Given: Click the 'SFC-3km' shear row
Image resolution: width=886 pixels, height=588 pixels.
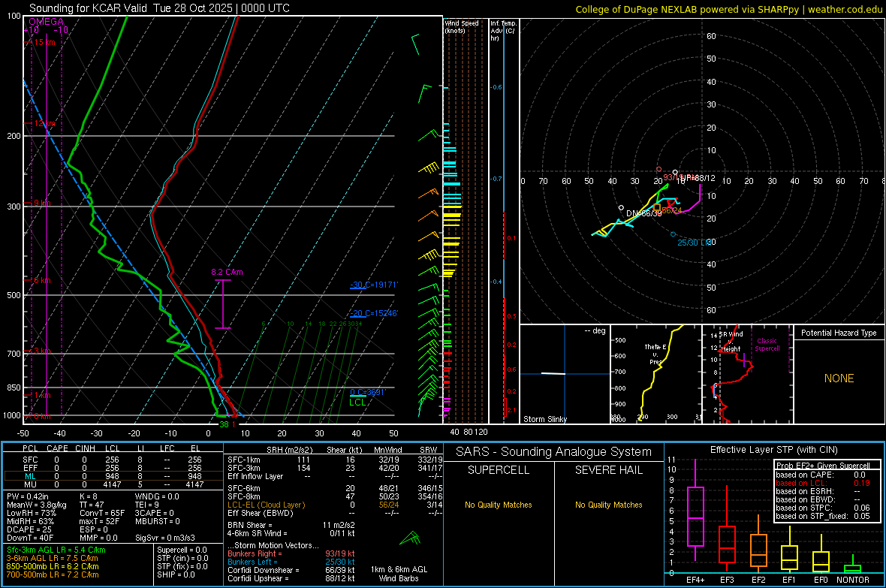Looking at the screenshot, I should click(x=335, y=468).
